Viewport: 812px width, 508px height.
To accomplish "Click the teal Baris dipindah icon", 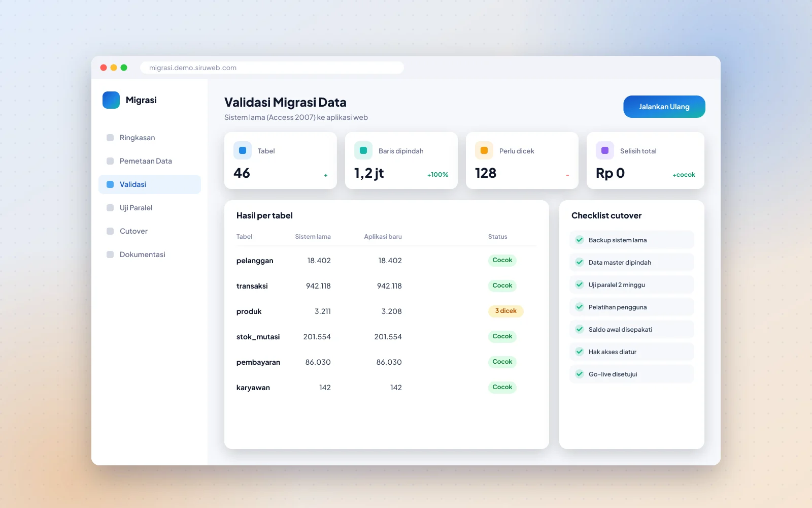I will [x=363, y=150].
